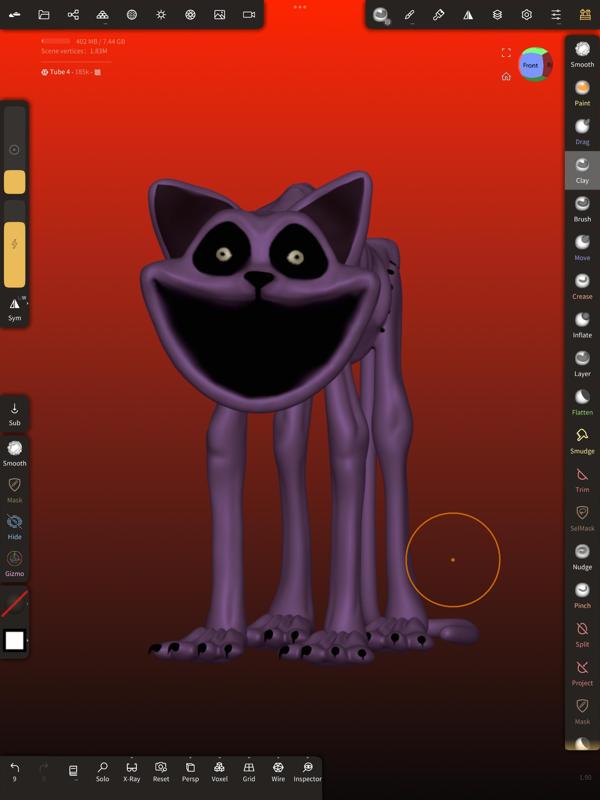This screenshot has height=800, width=600.
Task: Open the Voxel remesh shortcut
Action: [x=219, y=772]
